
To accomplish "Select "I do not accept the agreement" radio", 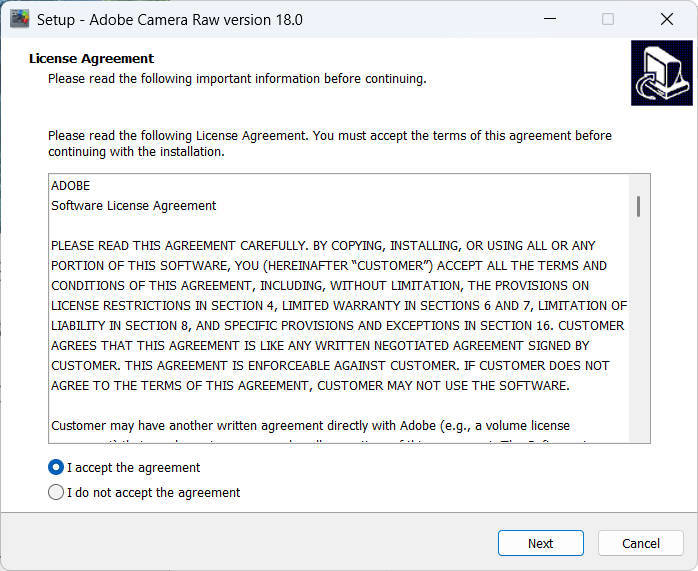I will (56, 492).
